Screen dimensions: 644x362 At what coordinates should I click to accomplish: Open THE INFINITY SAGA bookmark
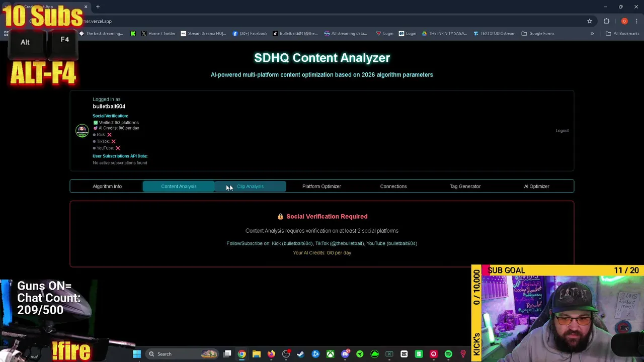[445, 34]
